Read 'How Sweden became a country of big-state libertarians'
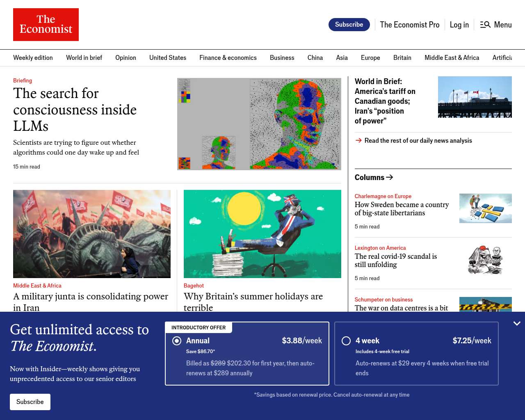 pyautogui.click(x=402, y=209)
